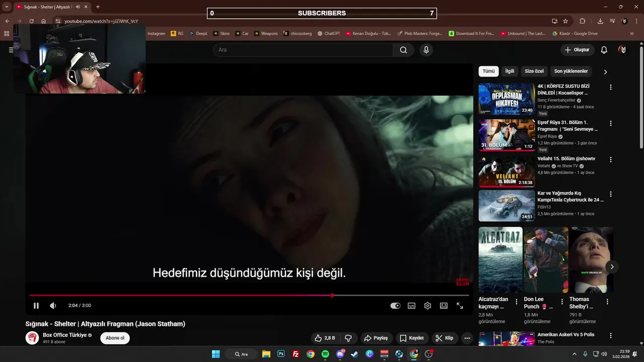The height and width of the screenshot is (362, 644).
Task: Open the Cybertruck winter camp thumbnail
Action: click(x=507, y=206)
